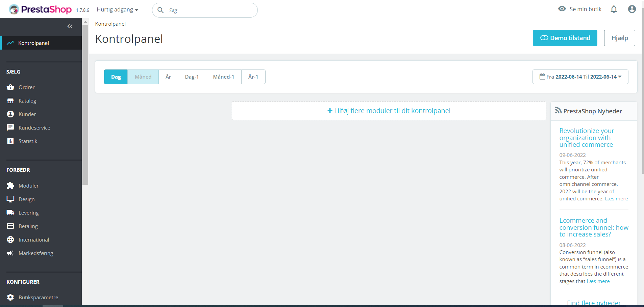Click Læs mere under conversion funnel article
The height and width of the screenshot is (307, 644).
[598, 281]
